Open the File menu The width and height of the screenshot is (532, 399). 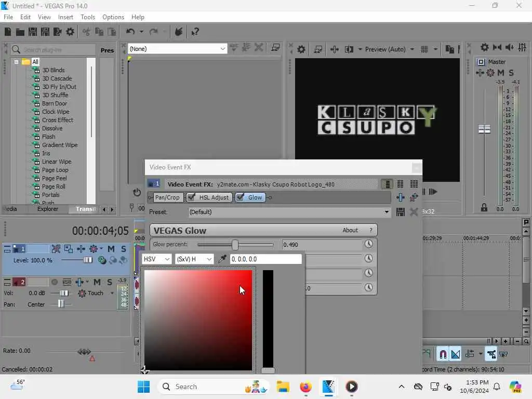tap(8, 17)
